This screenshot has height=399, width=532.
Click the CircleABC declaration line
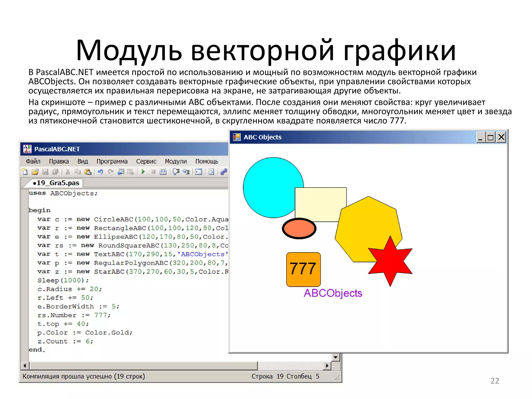(133, 219)
